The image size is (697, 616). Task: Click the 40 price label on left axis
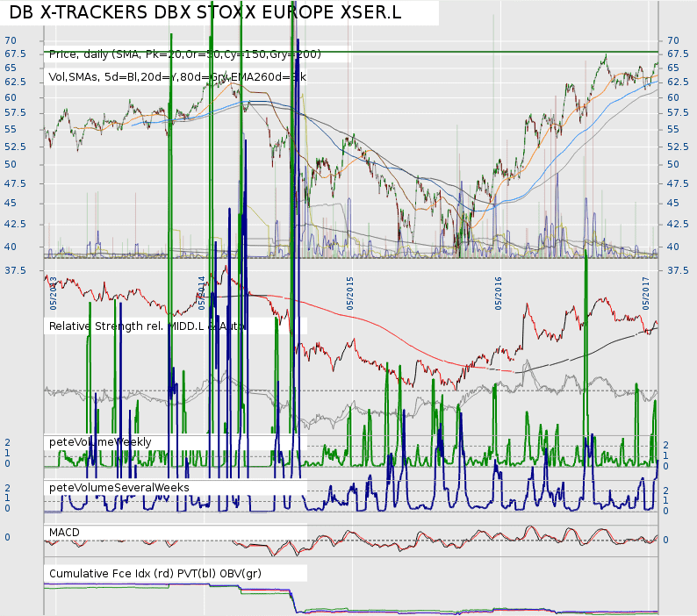click(11, 247)
